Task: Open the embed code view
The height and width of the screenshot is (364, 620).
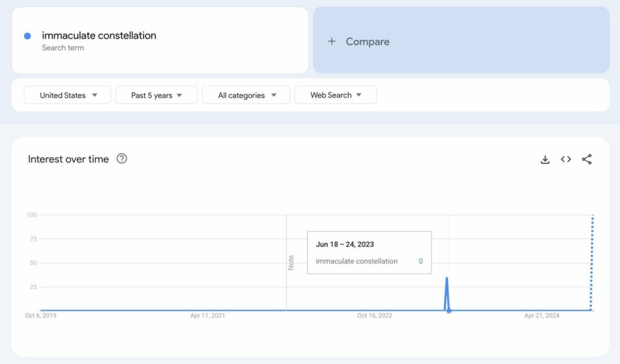Action: pos(566,159)
